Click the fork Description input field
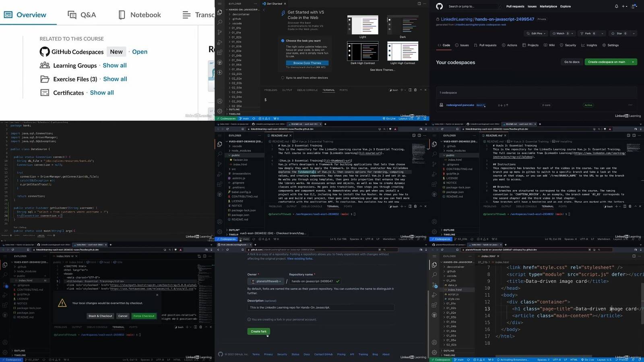 [x=321, y=307]
